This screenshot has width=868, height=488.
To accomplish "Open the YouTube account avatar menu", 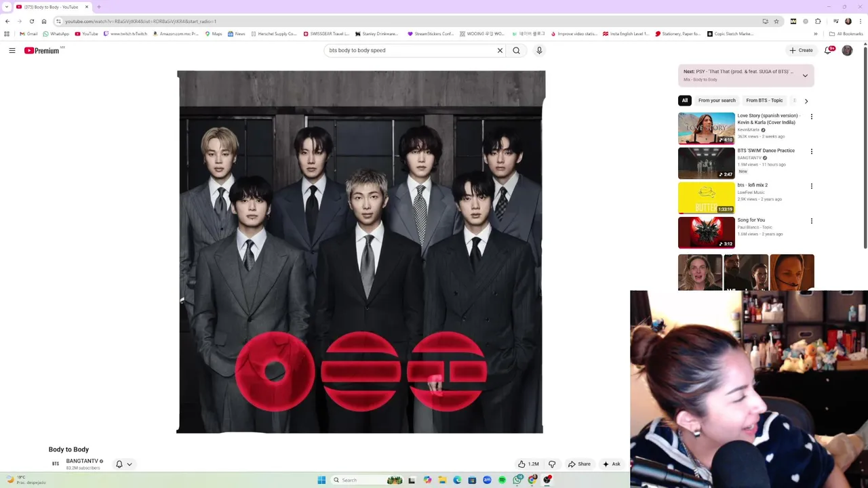I will pyautogui.click(x=847, y=50).
